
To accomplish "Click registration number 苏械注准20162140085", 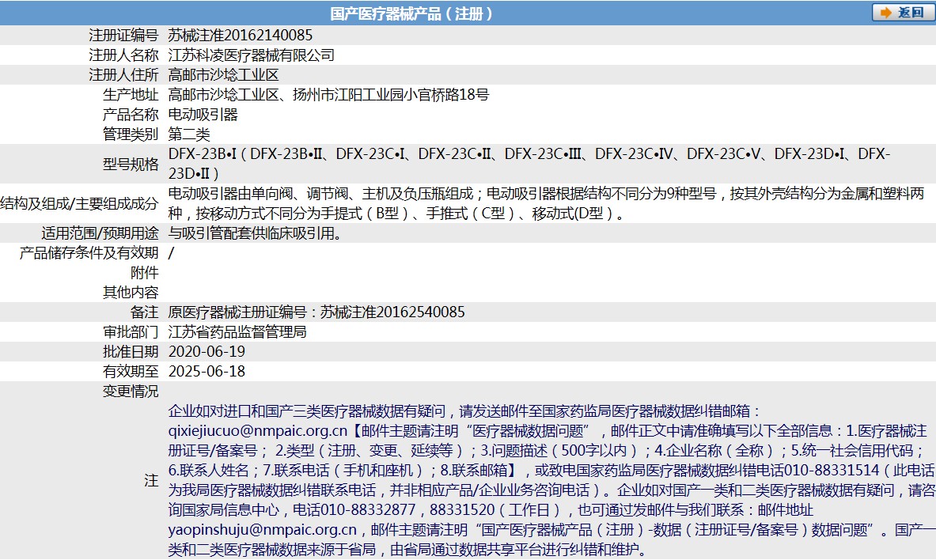I will (x=240, y=36).
